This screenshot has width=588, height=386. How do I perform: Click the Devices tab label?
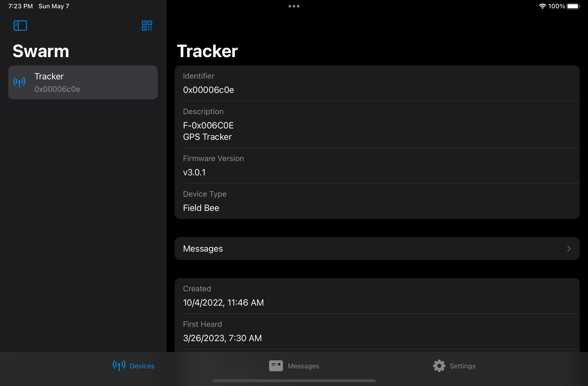(142, 366)
